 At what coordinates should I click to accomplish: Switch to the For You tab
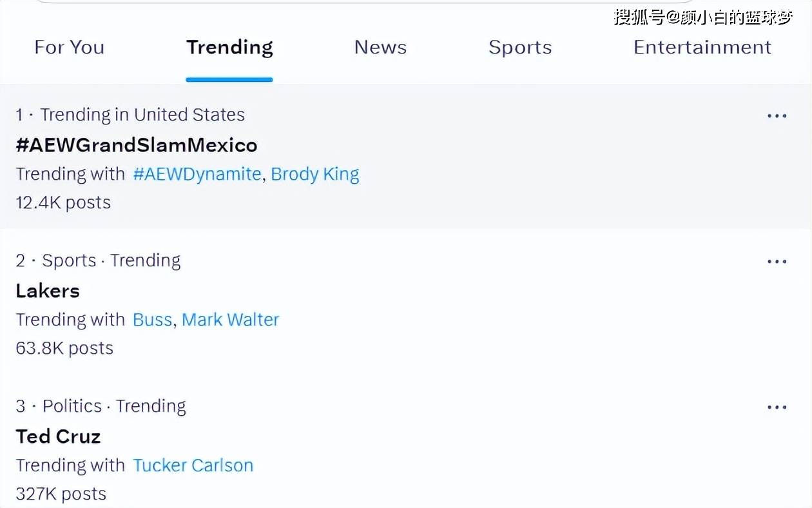pyautogui.click(x=69, y=47)
